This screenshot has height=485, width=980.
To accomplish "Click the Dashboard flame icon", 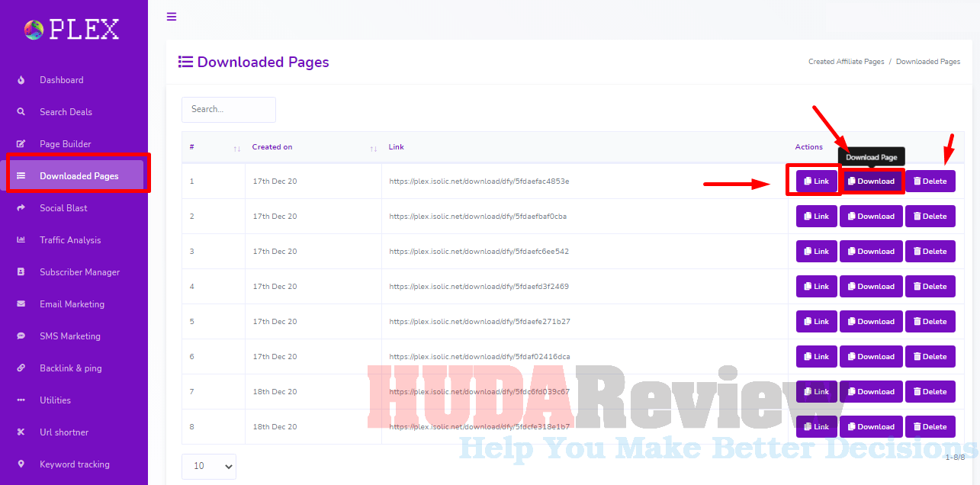I will coord(21,80).
